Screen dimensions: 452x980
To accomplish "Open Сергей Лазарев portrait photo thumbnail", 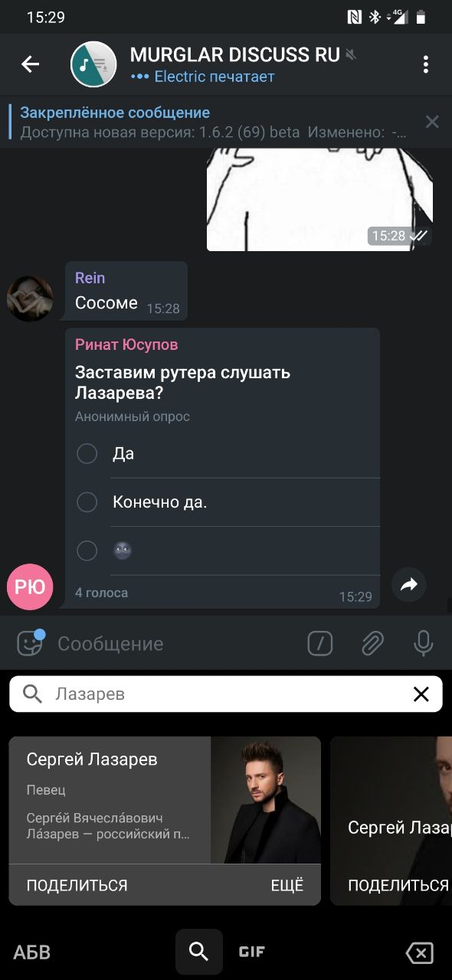I will (266, 800).
